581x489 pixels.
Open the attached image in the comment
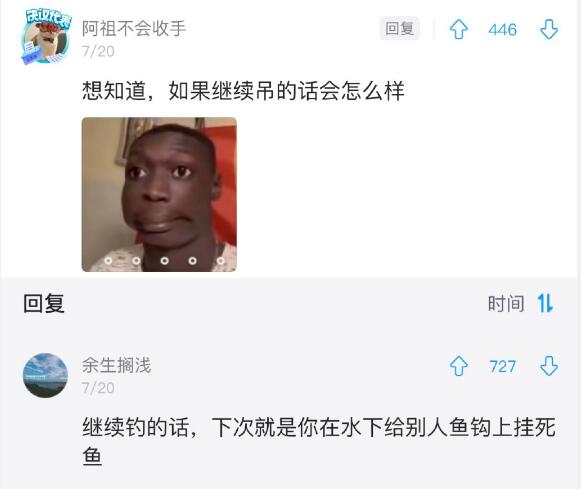click(159, 194)
